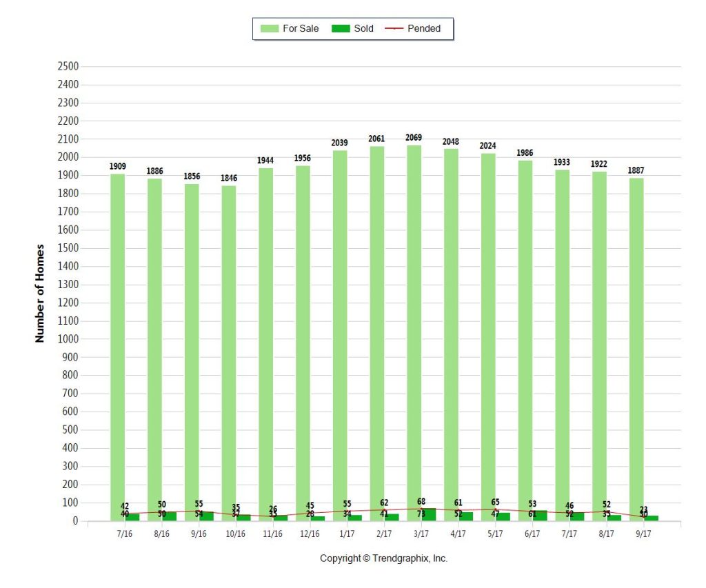This screenshot has width=706, height=588.
Task: Click the x-axis label 6/17
Action: click(532, 534)
